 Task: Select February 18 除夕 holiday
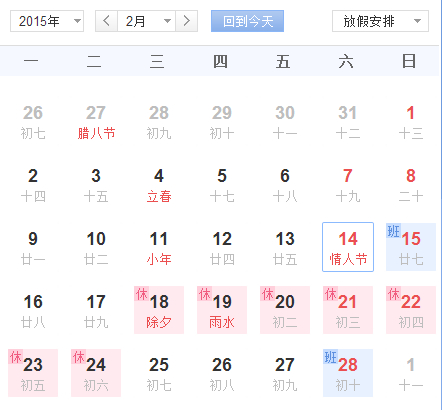tap(159, 310)
